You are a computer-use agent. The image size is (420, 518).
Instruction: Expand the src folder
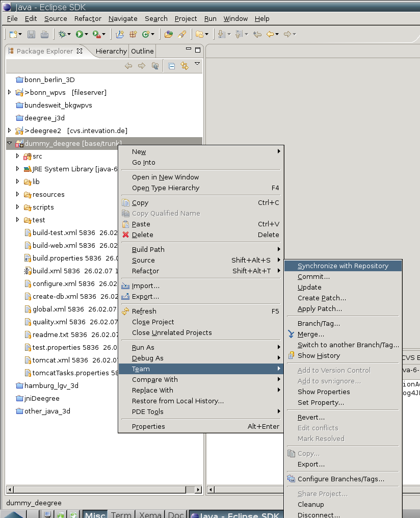[17, 156]
